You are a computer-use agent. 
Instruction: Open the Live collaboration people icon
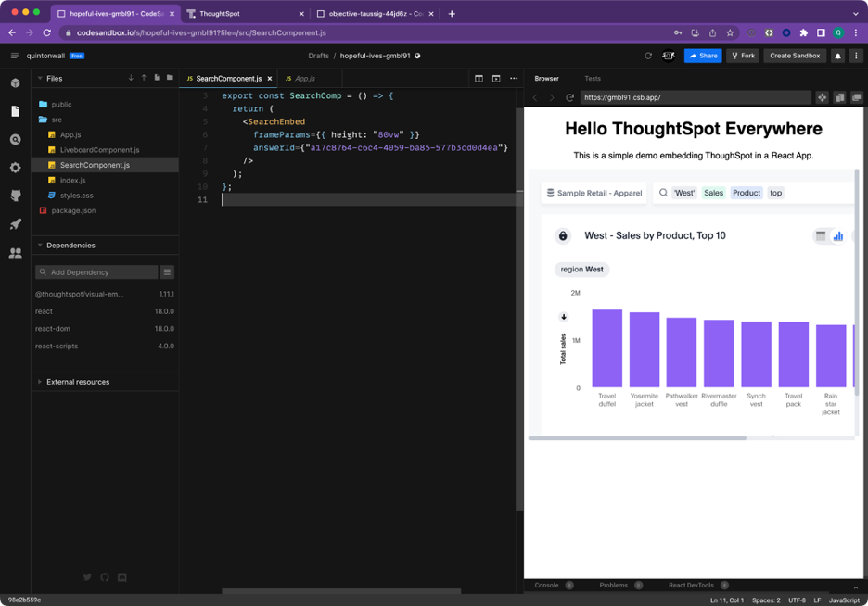[x=15, y=253]
